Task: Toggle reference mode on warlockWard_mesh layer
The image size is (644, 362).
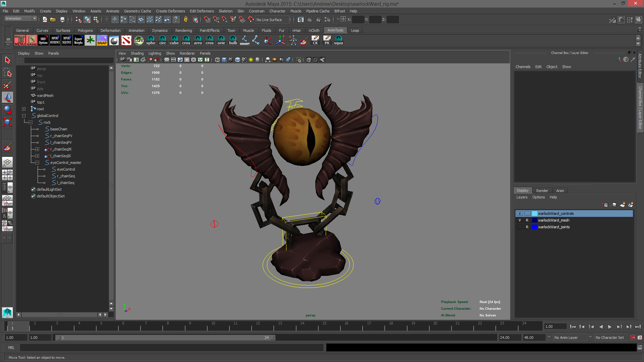Action: 527,220
